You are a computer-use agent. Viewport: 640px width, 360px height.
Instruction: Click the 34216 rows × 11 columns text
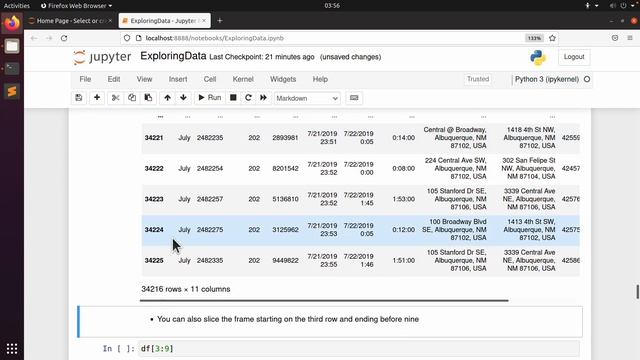pos(186,289)
